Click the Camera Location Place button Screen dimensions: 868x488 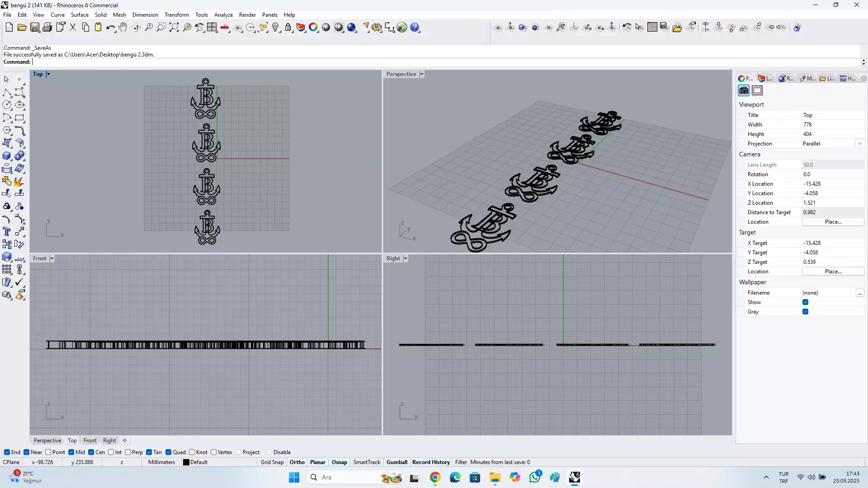(x=833, y=222)
